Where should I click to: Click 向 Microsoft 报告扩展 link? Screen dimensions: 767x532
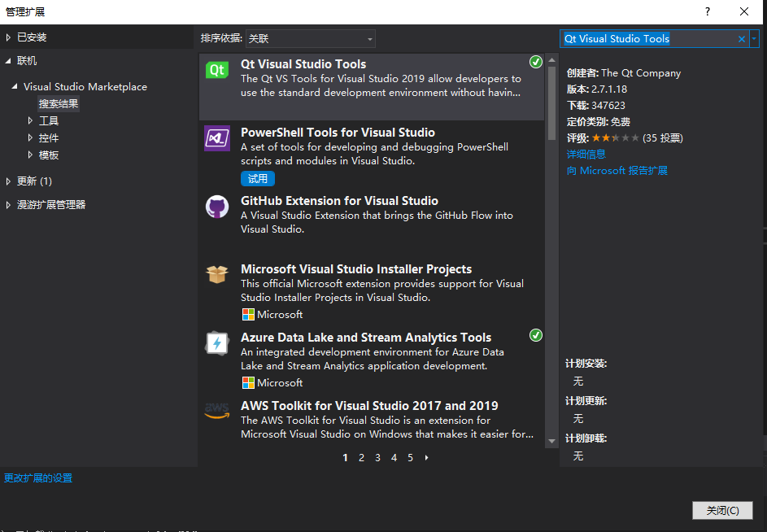point(617,170)
